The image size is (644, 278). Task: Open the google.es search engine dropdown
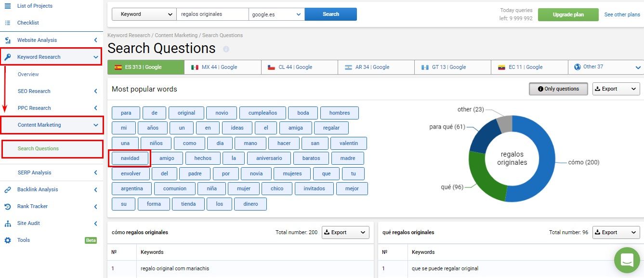[x=276, y=14]
